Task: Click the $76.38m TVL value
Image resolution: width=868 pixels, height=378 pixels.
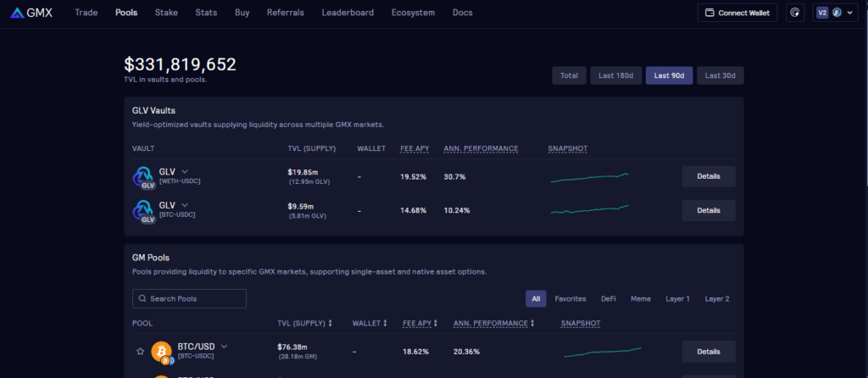Action: [x=292, y=347]
